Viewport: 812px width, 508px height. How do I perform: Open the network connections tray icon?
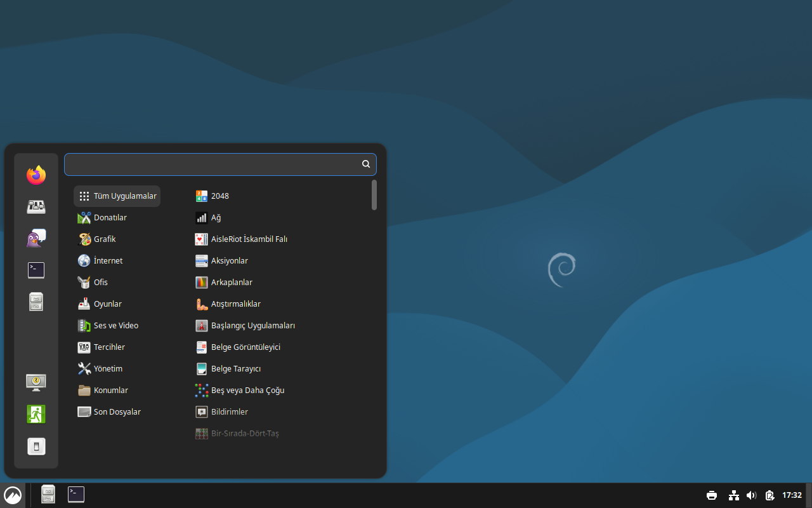(x=734, y=495)
